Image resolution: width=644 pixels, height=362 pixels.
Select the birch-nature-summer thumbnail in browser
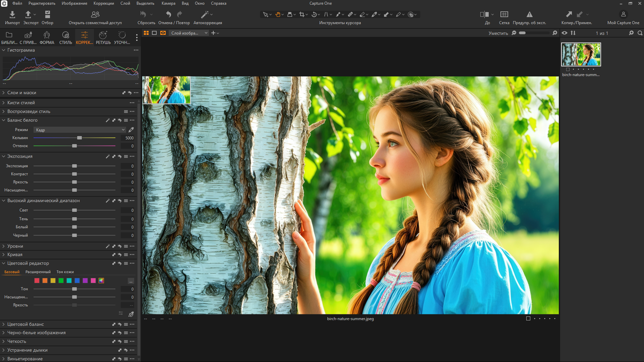click(581, 54)
